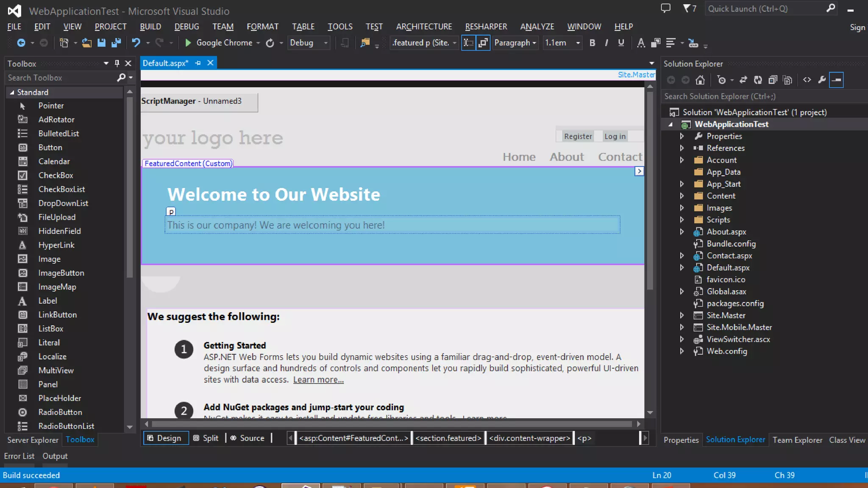Switch to Source view tab

pyautogui.click(x=248, y=438)
